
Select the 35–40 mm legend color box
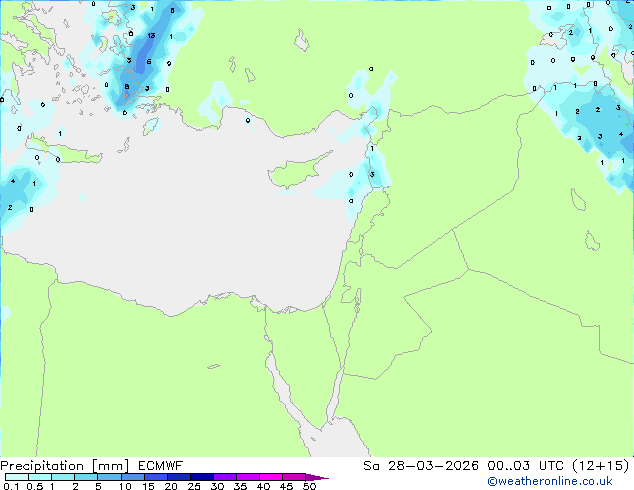click(248, 477)
